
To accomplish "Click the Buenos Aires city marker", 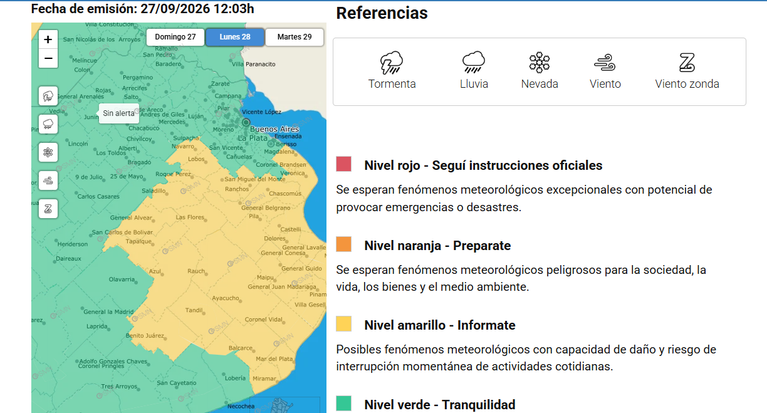I will pyautogui.click(x=246, y=122).
